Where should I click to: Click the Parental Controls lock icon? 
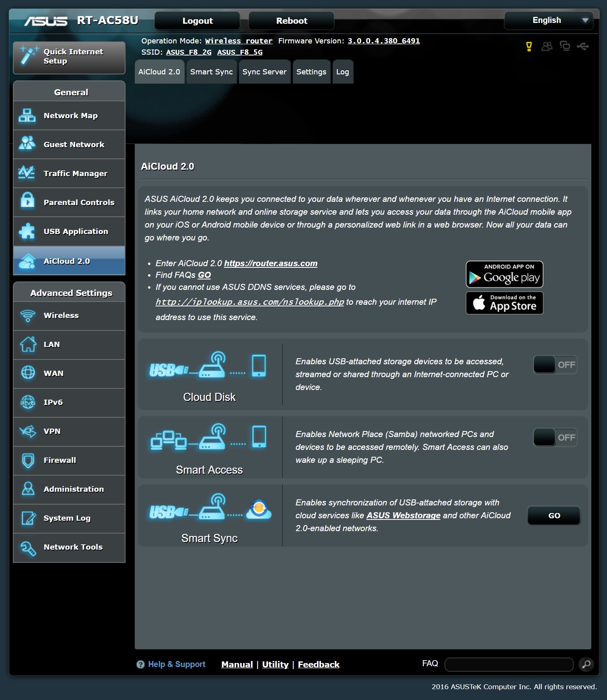27,200
